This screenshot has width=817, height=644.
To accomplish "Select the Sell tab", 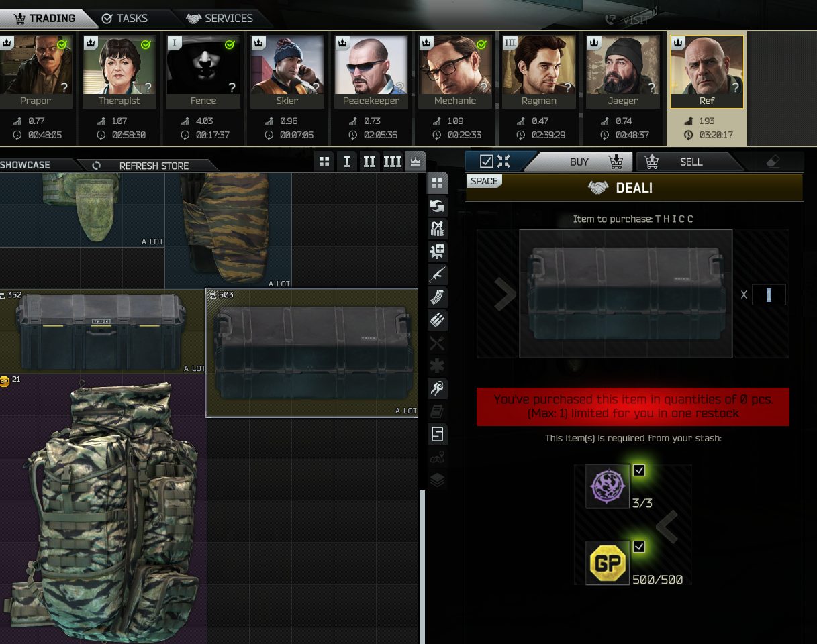I will [x=691, y=162].
